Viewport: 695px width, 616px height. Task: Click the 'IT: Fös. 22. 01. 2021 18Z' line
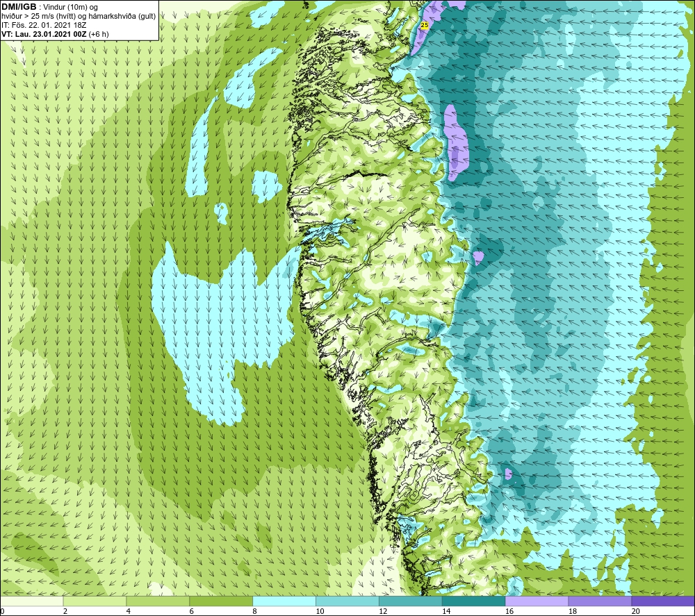click(x=44, y=25)
